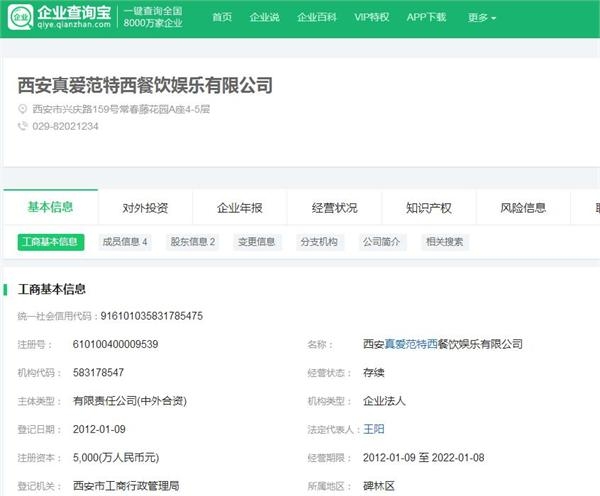This screenshot has width=600, height=496.
Task: Click the 一键查询全国8000万家企业 slogan
Action: click(x=153, y=17)
